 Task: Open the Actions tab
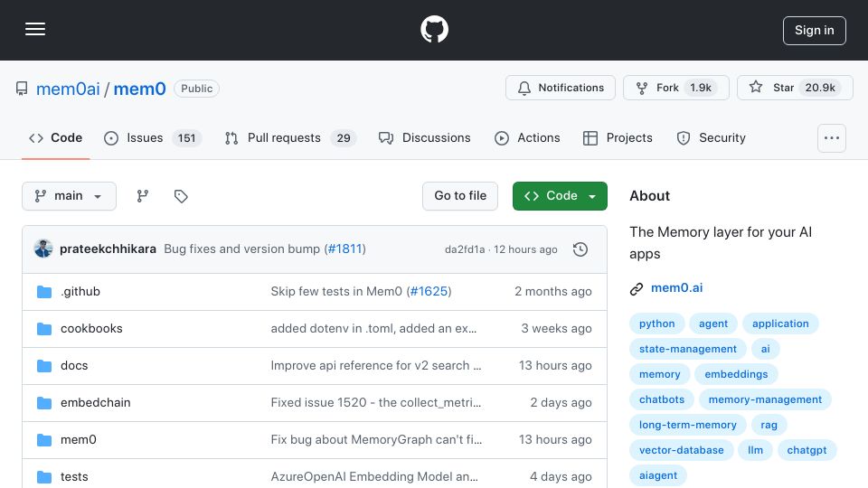(x=527, y=137)
